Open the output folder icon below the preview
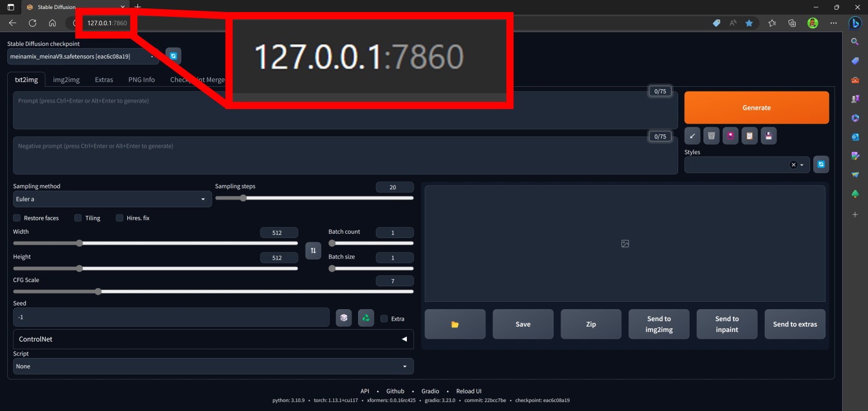868x411 pixels. [x=454, y=324]
